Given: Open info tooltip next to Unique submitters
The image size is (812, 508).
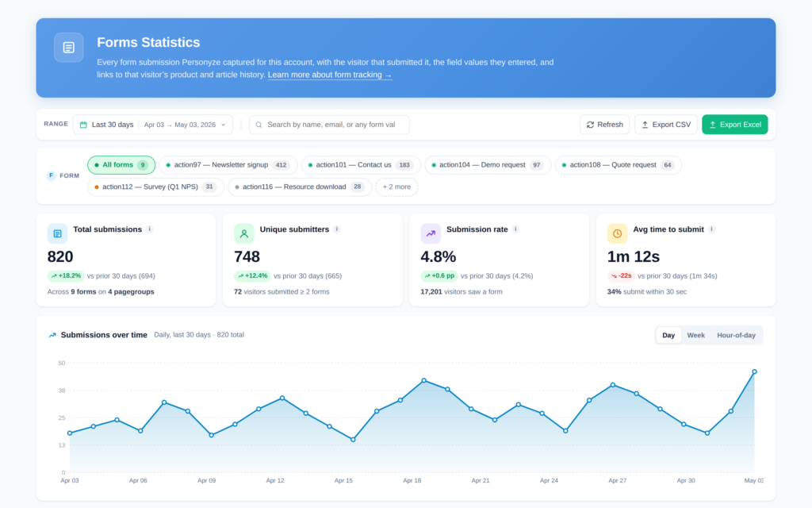Looking at the screenshot, I should pyautogui.click(x=336, y=229).
